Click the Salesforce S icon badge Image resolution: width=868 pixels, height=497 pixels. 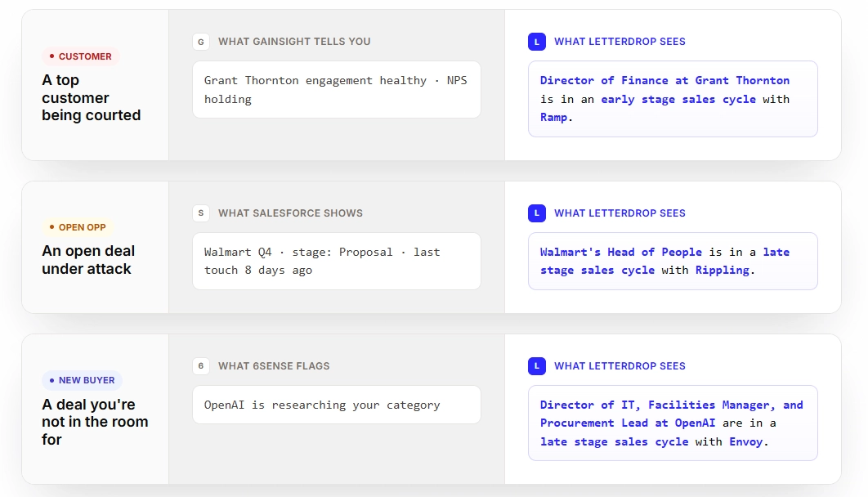[201, 213]
